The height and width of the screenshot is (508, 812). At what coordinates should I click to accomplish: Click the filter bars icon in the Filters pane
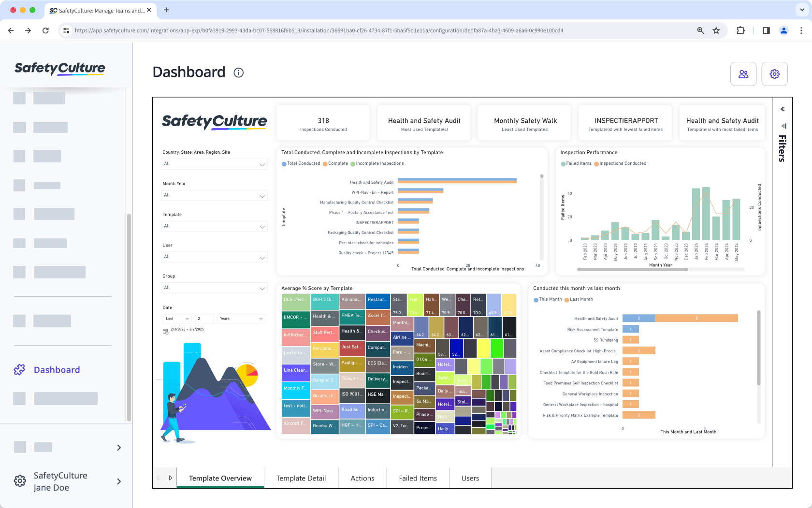[783, 126]
